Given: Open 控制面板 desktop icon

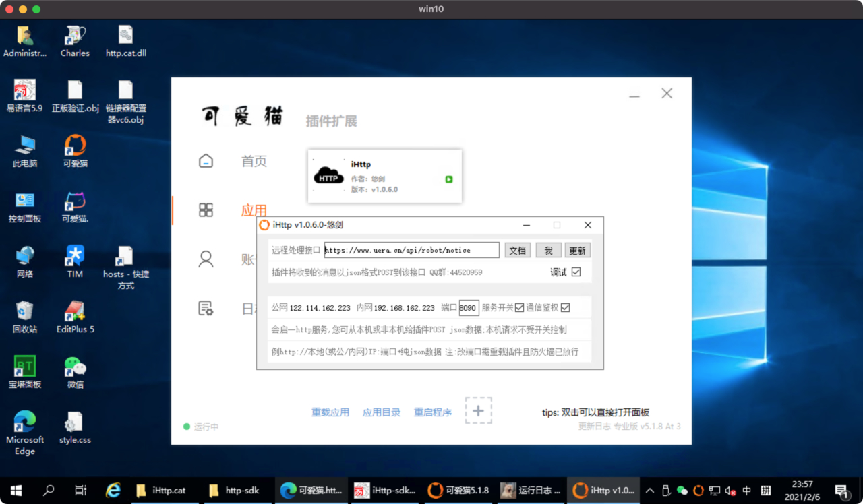Looking at the screenshot, I should pos(25,207).
